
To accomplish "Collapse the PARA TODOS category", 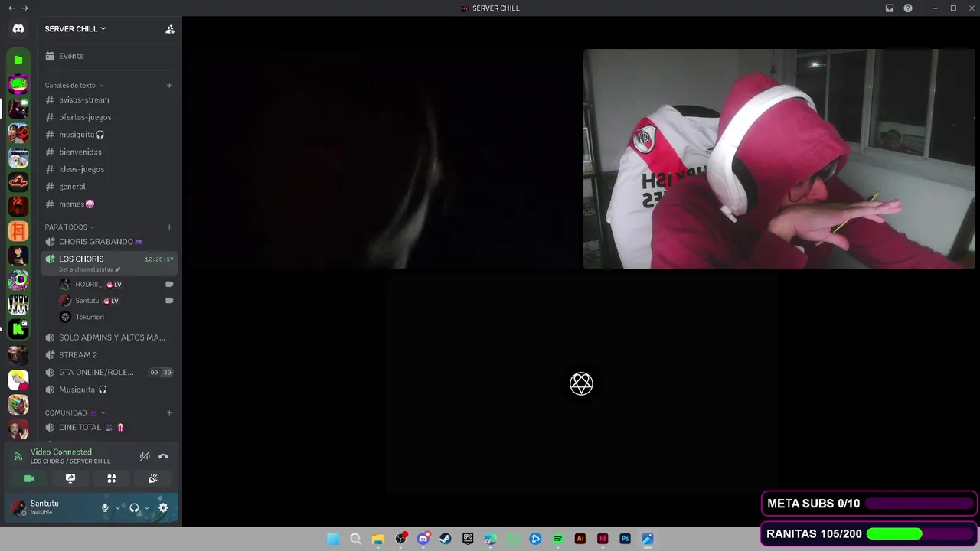I will [x=70, y=227].
